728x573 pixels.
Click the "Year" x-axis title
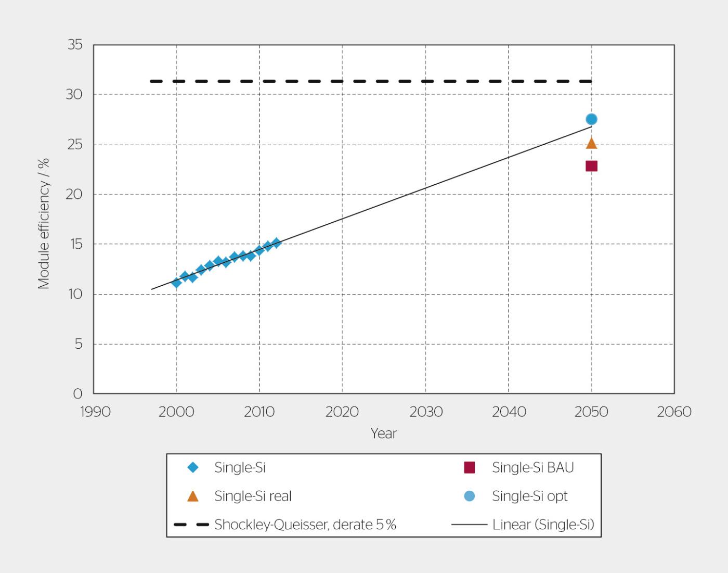click(x=383, y=434)
